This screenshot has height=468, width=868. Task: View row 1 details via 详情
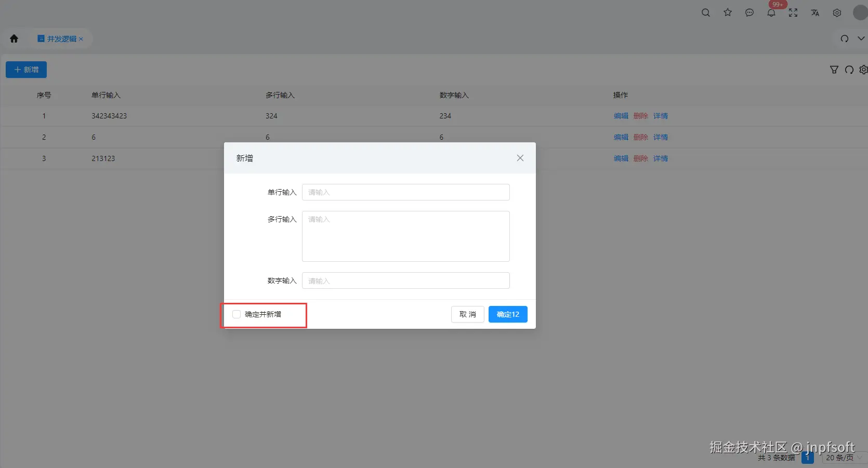661,116
